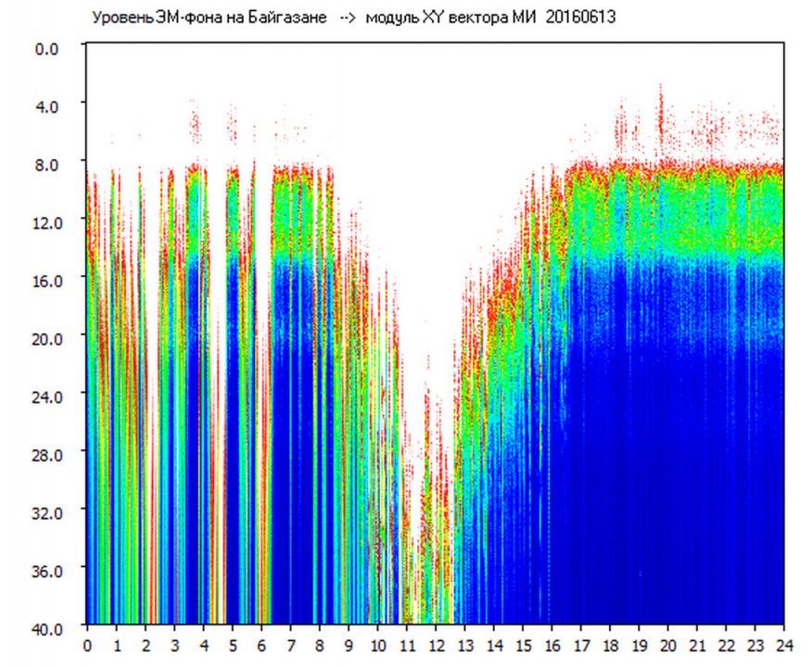
Task: Select the 32.0 vertical axis label
Action: 44,512
